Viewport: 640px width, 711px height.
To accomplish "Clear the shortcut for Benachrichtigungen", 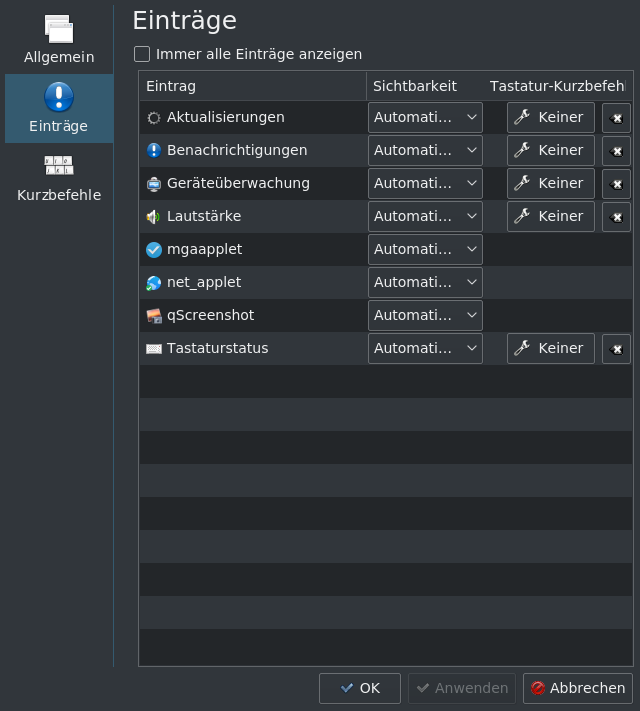I will [x=616, y=151].
